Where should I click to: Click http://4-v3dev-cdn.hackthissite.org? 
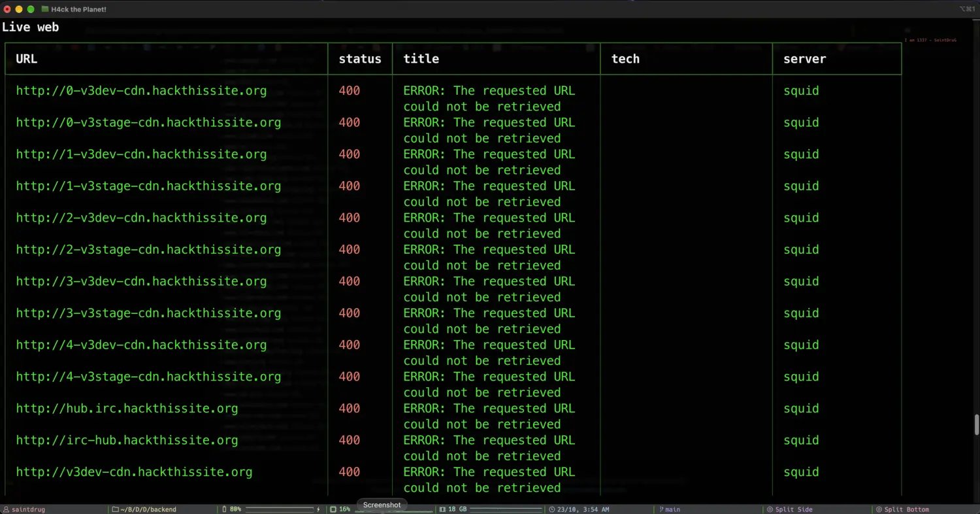click(141, 345)
